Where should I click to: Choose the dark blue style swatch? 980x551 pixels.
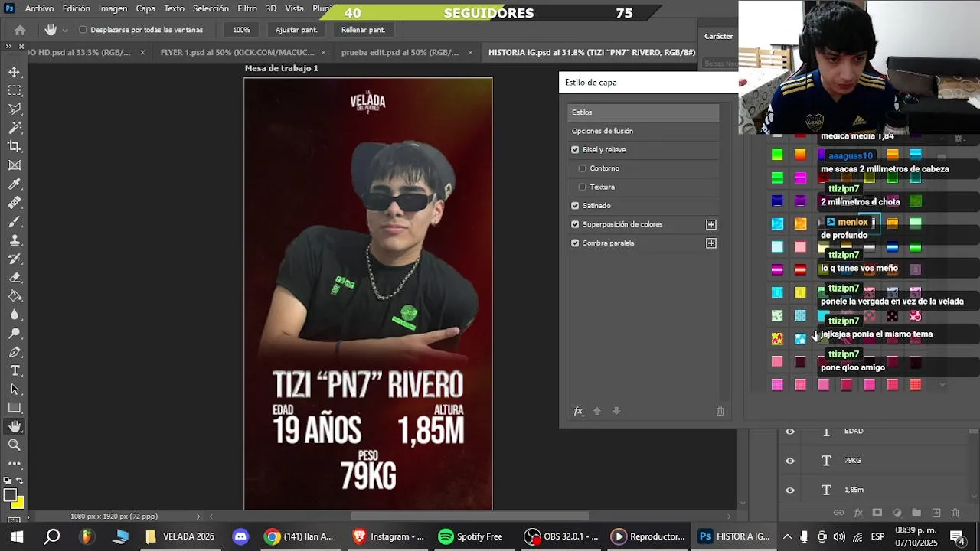click(x=777, y=201)
